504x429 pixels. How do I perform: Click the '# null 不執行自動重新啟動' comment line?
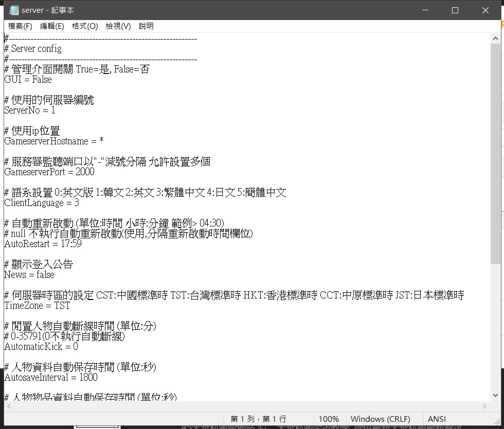129,233
